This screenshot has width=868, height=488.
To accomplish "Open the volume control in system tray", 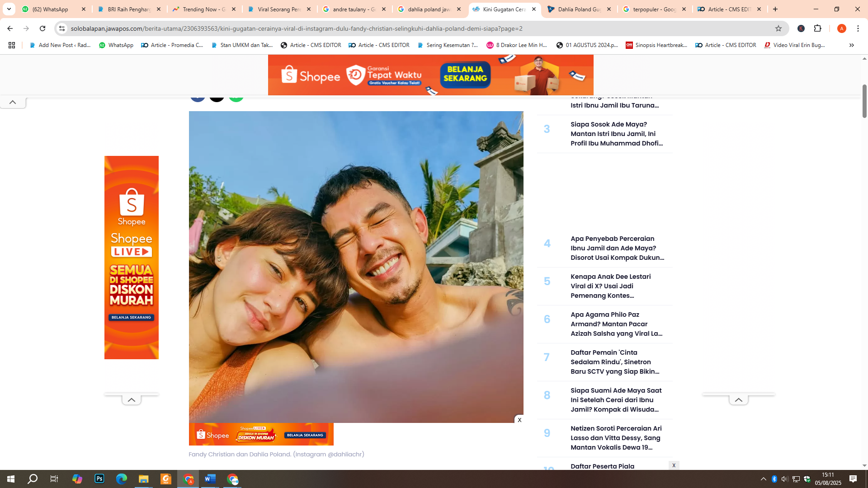I will click(x=785, y=479).
